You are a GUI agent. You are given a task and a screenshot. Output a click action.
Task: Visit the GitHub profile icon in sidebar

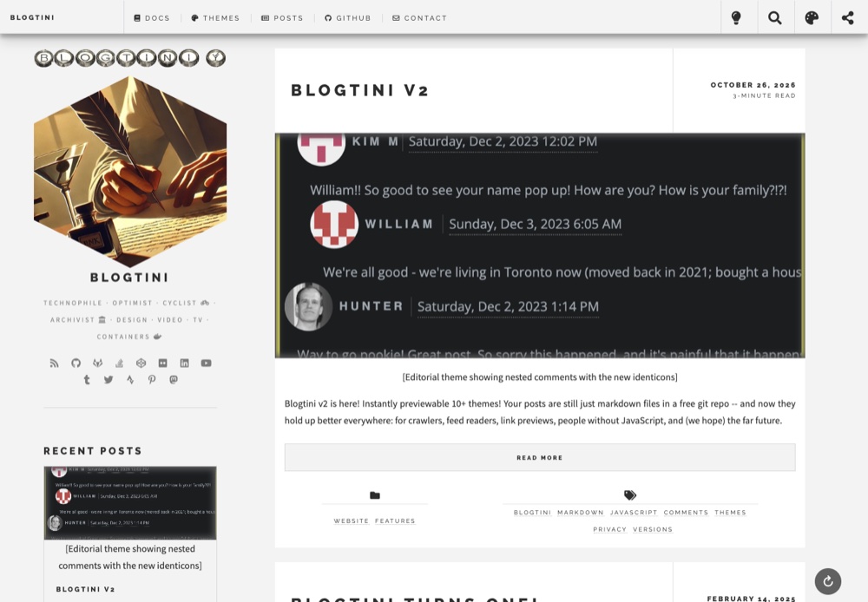[76, 363]
